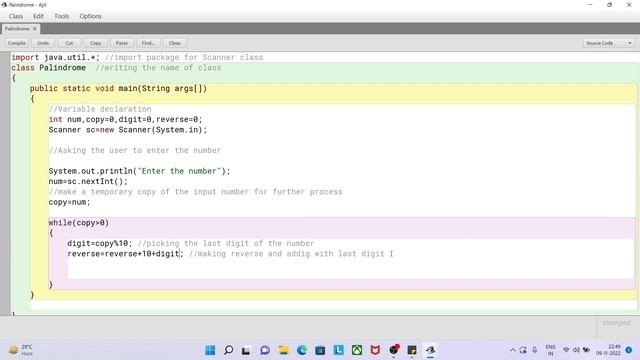Image resolution: width=640 pixels, height=360 pixels.
Task: Open the Xbox app from the taskbar
Action: coord(357,350)
